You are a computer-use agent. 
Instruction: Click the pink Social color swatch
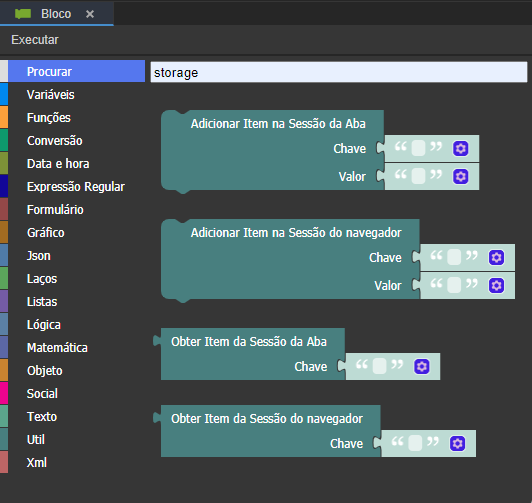pos(4,393)
